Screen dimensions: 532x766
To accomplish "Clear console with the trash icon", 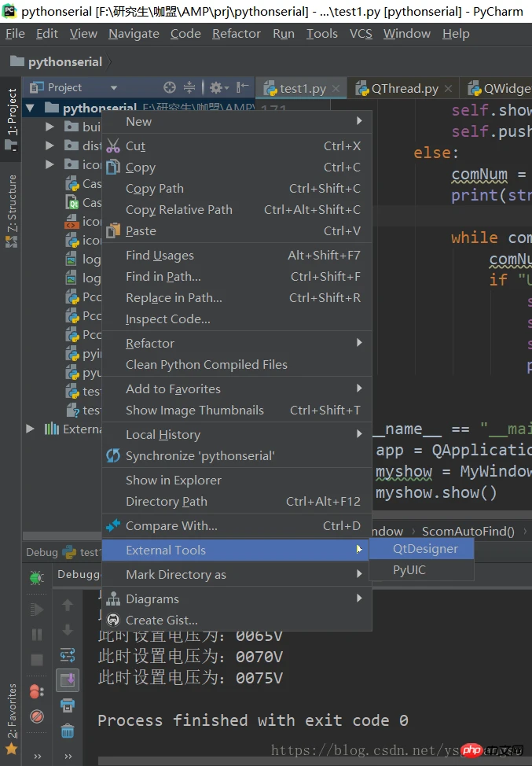I will [x=68, y=731].
